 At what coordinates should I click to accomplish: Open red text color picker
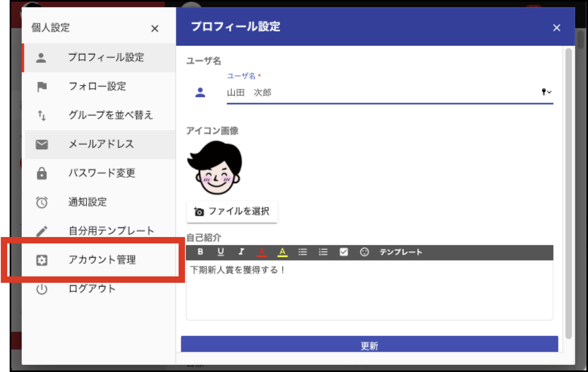[262, 252]
